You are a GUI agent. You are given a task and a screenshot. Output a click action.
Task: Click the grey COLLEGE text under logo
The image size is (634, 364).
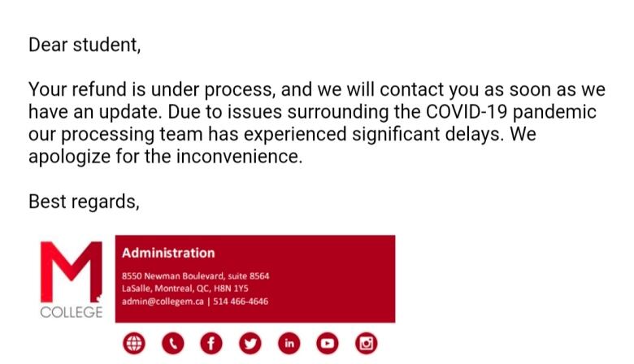[x=72, y=312]
